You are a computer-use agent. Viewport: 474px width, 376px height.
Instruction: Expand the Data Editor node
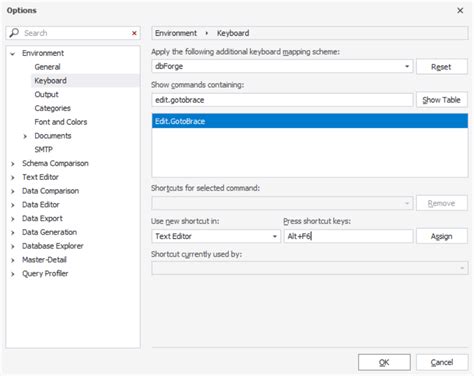pyautogui.click(x=13, y=205)
